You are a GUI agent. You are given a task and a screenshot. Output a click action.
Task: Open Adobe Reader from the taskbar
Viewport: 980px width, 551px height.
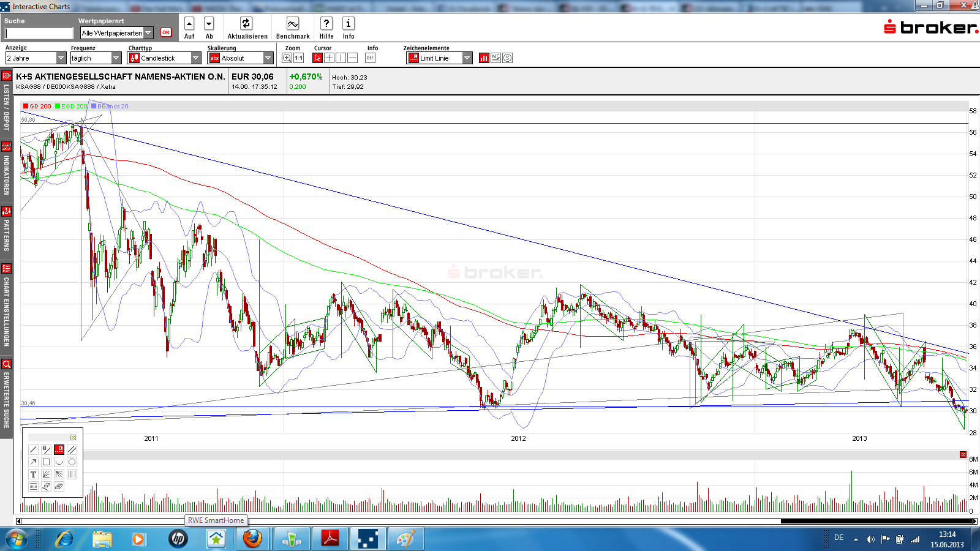pos(330,539)
